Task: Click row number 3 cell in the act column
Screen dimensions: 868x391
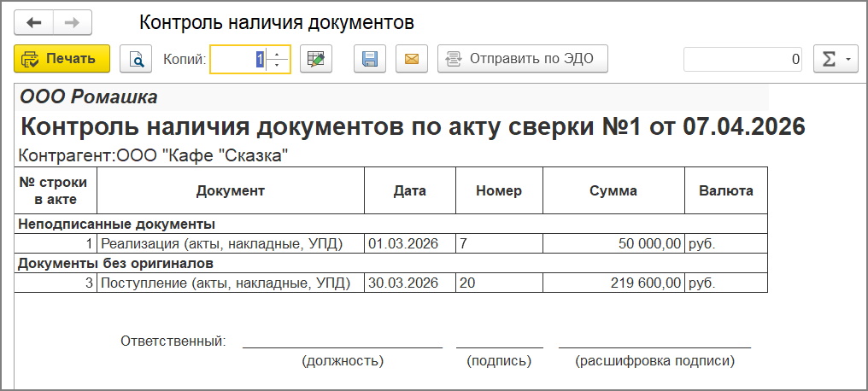Action: [56, 283]
